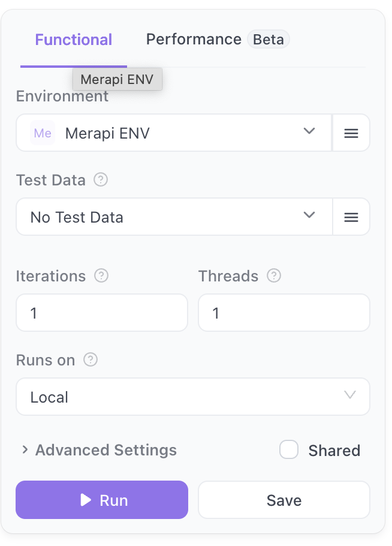Click the Iterations help question icon
Screen dimensions: 392x546
point(101,276)
